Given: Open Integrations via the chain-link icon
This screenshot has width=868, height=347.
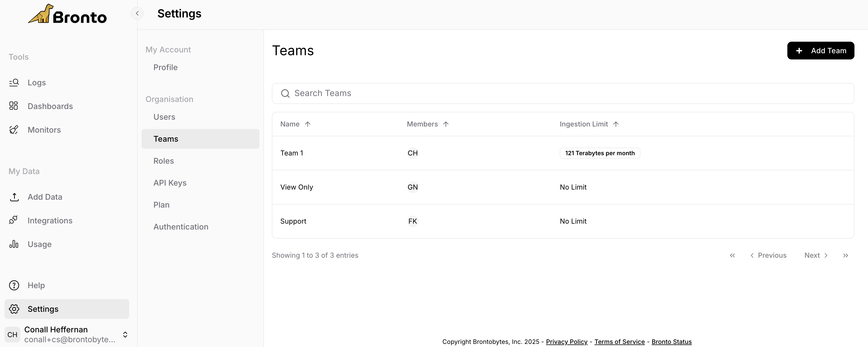Looking at the screenshot, I should [x=14, y=220].
